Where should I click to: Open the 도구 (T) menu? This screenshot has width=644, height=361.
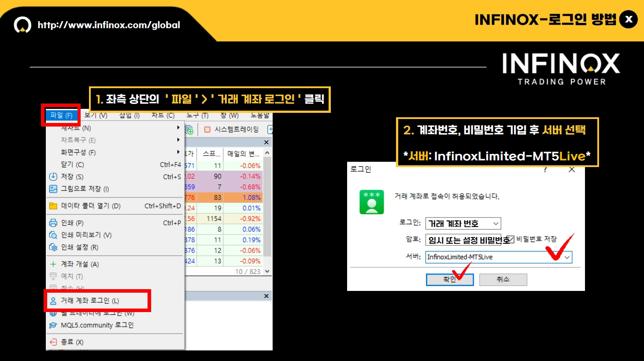click(197, 115)
